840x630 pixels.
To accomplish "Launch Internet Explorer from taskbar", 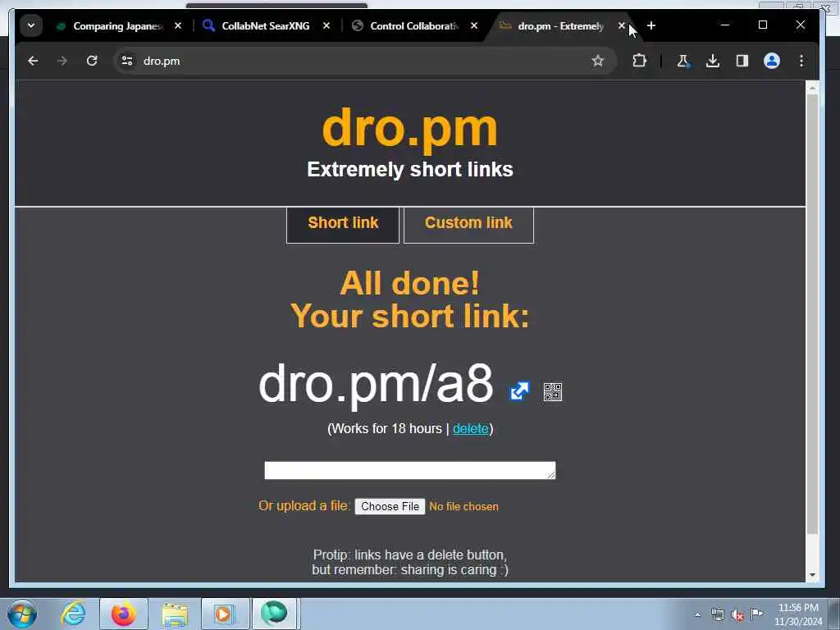I will pyautogui.click(x=73, y=614).
